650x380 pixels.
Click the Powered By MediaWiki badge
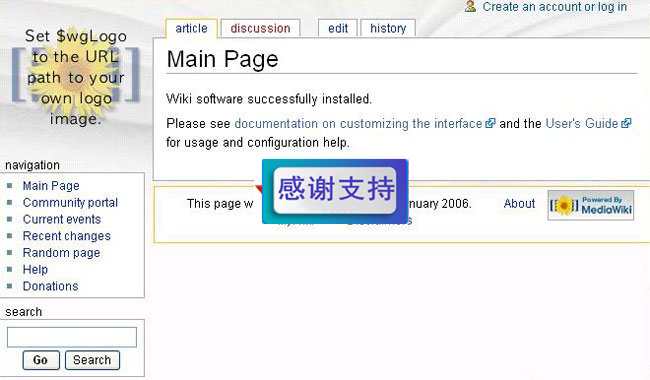[x=591, y=205]
